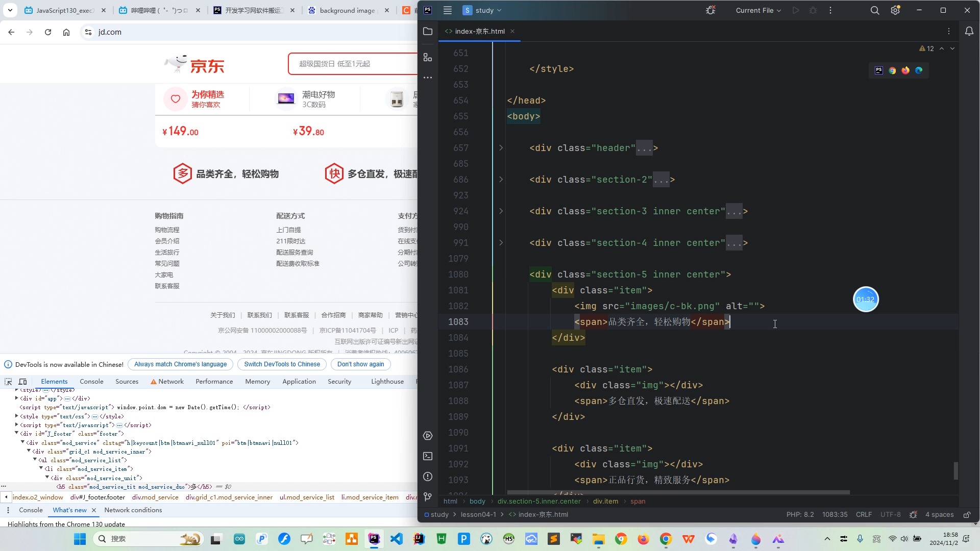Close the What's new drawer tab
980x551 pixels.
[94, 510]
